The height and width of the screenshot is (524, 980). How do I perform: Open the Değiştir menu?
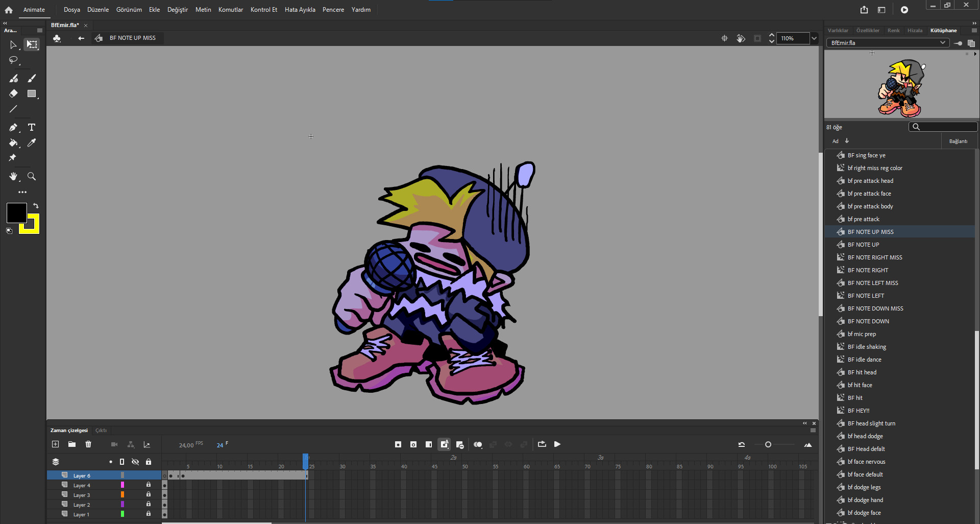click(178, 10)
